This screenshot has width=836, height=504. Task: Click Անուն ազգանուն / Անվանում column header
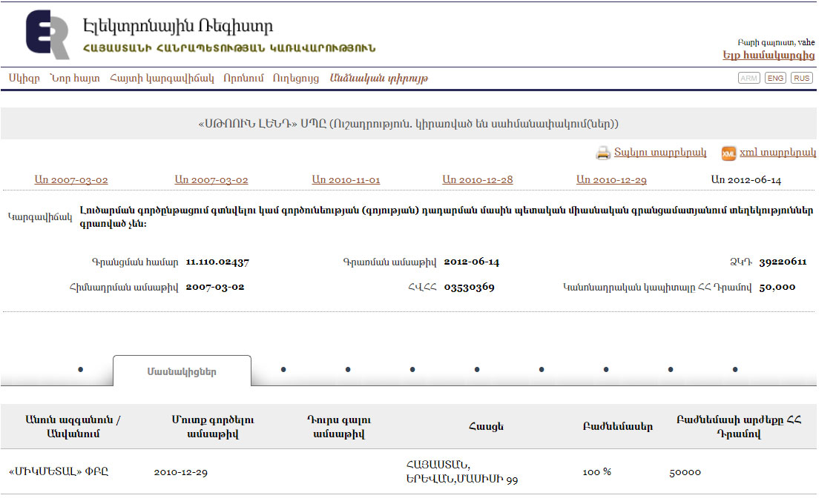[x=73, y=426]
